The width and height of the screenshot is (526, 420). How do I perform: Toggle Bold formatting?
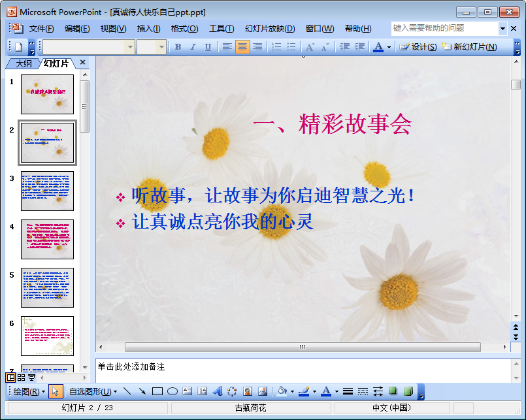click(178, 47)
